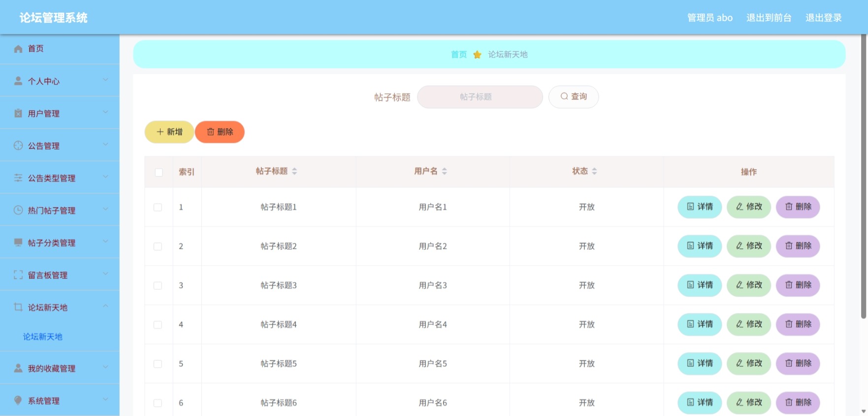Expand the 用户管理 menu chevron
The width and height of the screenshot is (868, 416).
coord(105,112)
